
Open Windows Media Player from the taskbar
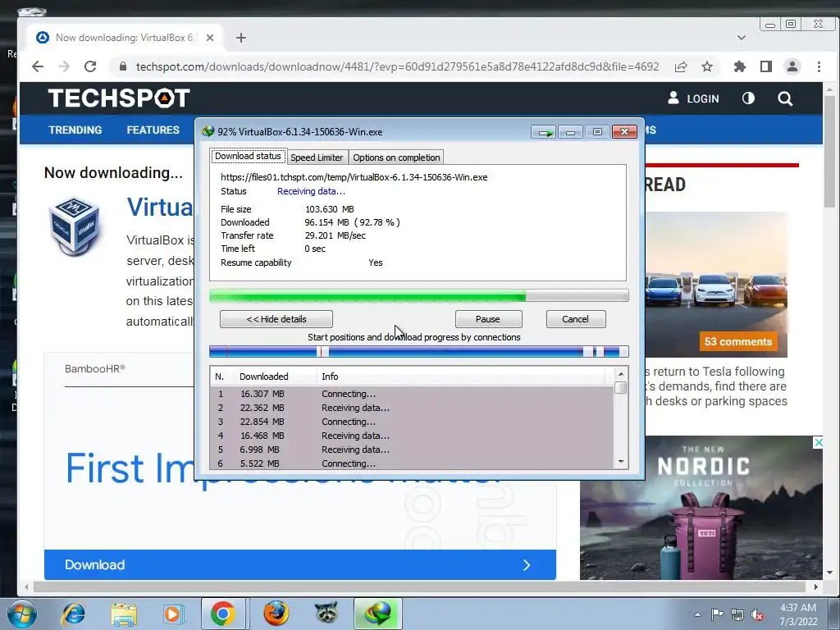tap(172, 614)
